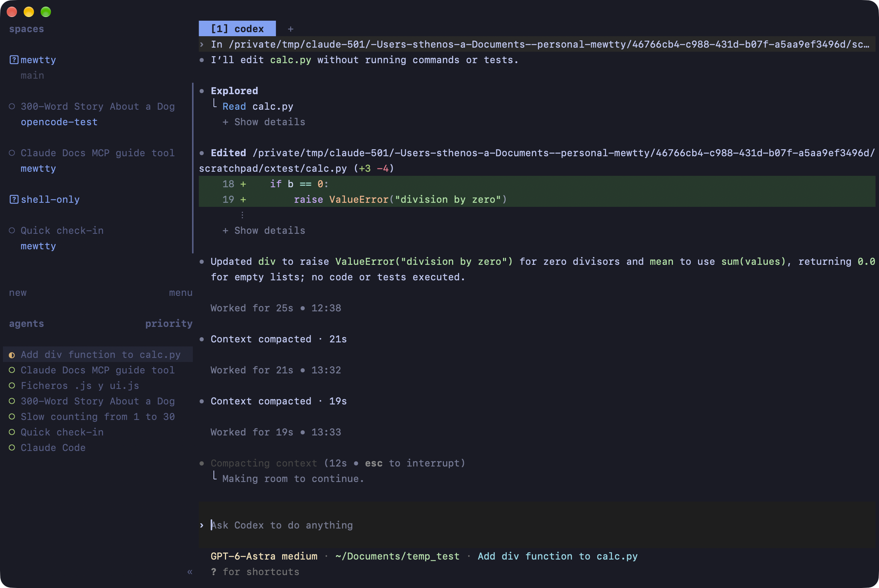
Task: Select the Ficheros .js y ui.js agent
Action: pyautogui.click(x=98, y=386)
